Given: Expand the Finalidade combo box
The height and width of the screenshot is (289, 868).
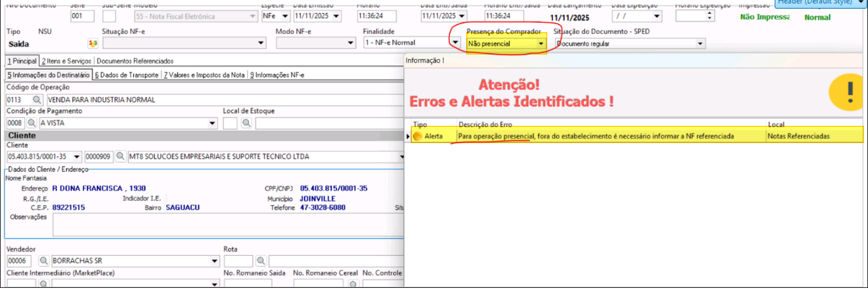Looking at the screenshot, I should [455, 43].
